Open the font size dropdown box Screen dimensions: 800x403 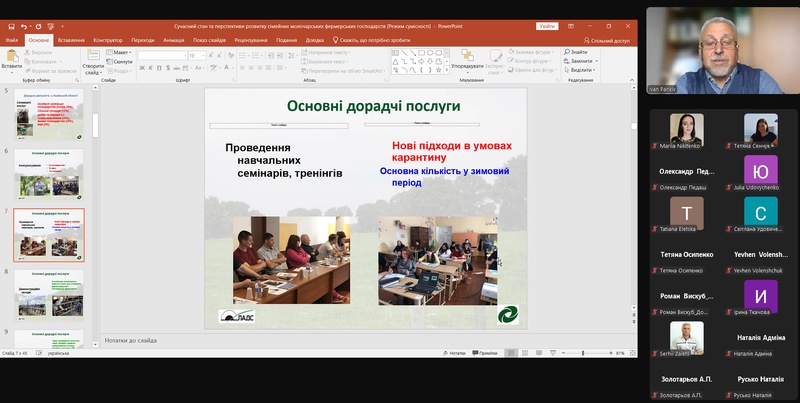tap(199, 55)
